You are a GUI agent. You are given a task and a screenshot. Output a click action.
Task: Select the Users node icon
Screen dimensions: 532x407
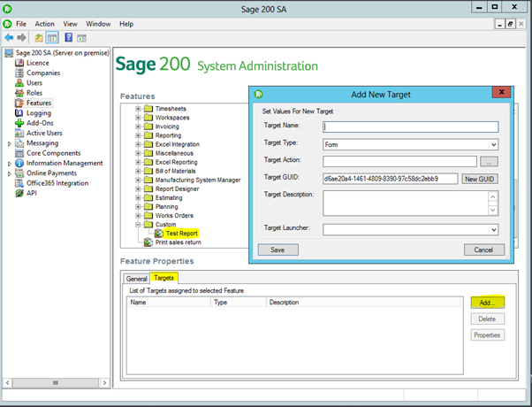pos(19,83)
